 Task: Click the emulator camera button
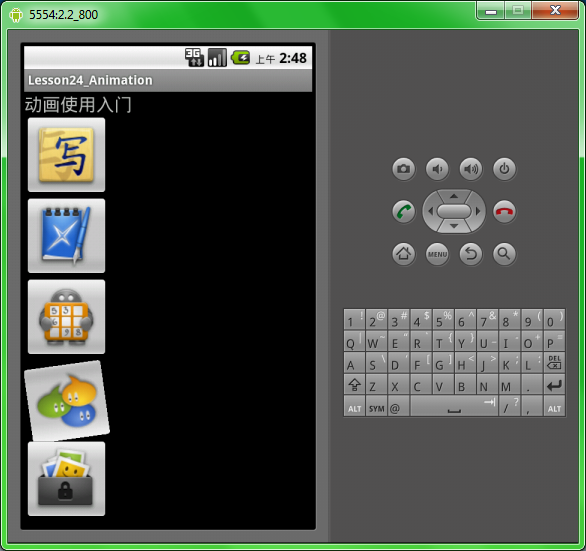(404, 169)
